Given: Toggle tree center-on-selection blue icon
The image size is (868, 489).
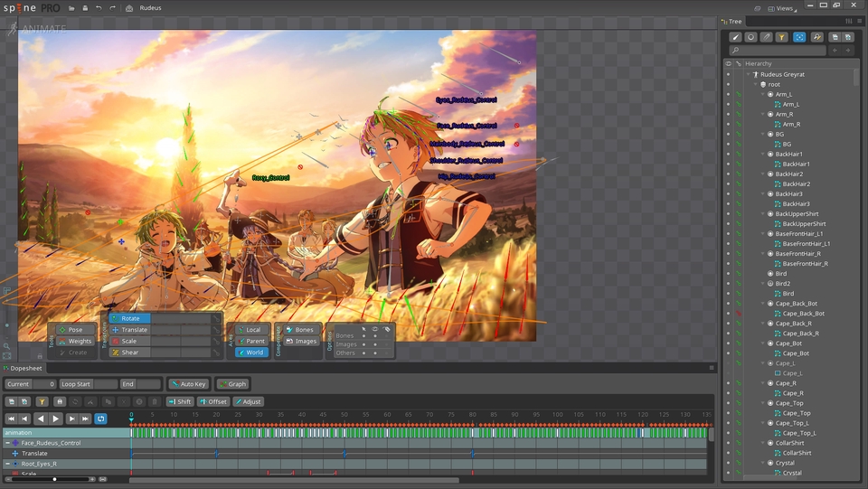Looking at the screenshot, I should [799, 37].
